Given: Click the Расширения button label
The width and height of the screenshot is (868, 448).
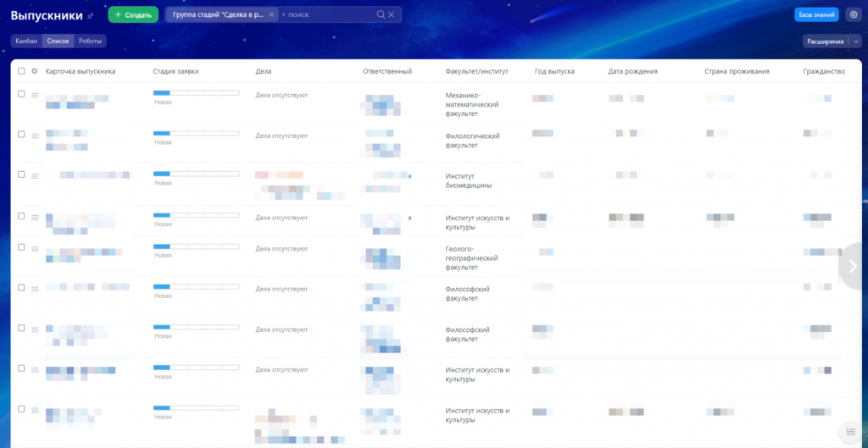Looking at the screenshot, I should click(x=825, y=41).
